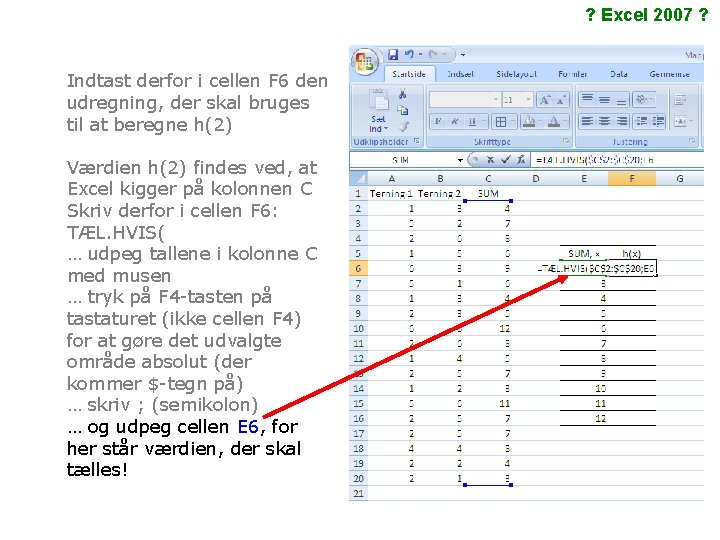The width and height of the screenshot is (720, 540).
Task: Apply the fill color bucket
Action: pos(529,122)
